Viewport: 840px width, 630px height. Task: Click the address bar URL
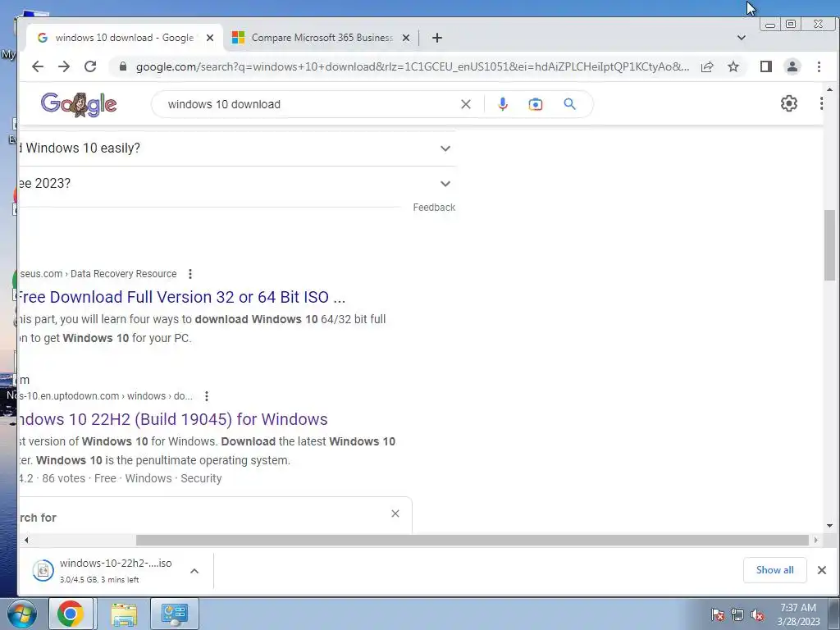coord(413,66)
